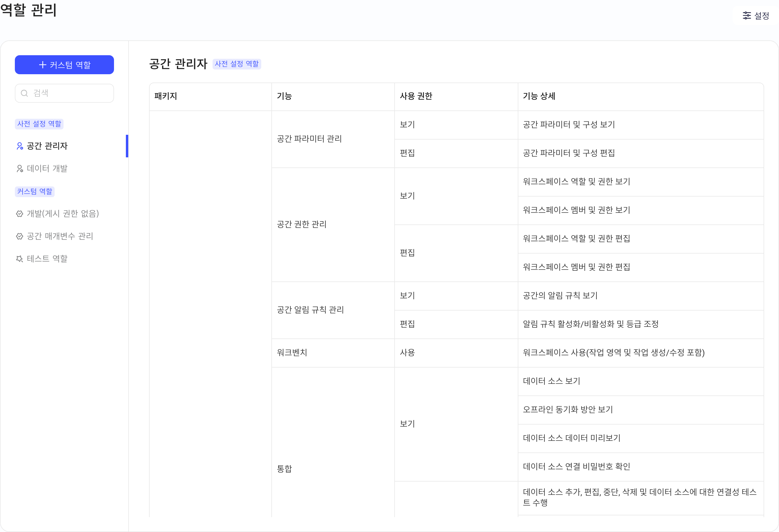Click the magnifier icon in search box

point(24,93)
